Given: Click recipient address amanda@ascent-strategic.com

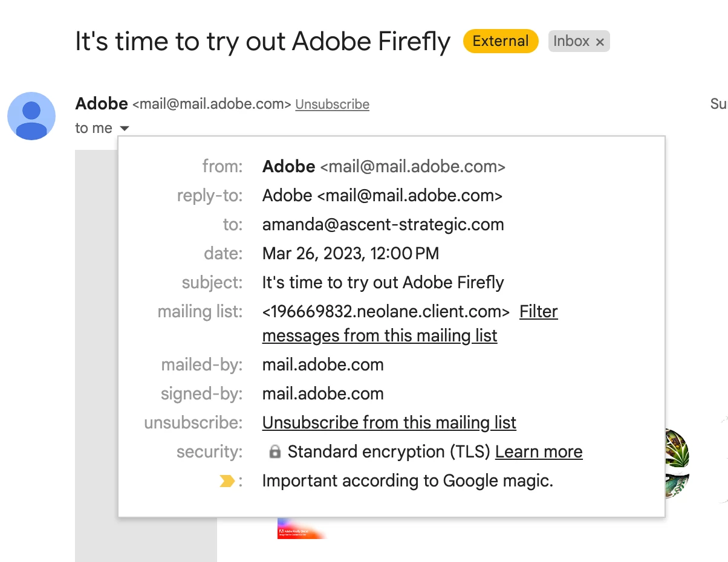Looking at the screenshot, I should pyautogui.click(x=383, y=225).
